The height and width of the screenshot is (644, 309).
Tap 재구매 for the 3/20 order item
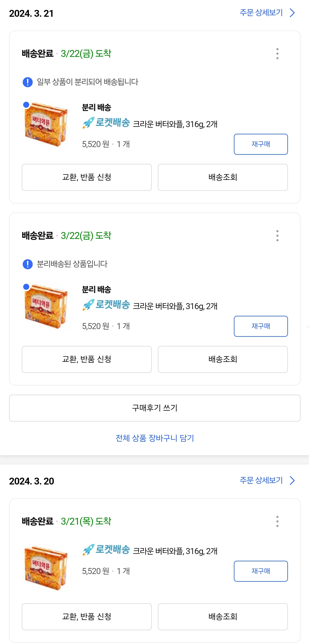coord(260,571)
